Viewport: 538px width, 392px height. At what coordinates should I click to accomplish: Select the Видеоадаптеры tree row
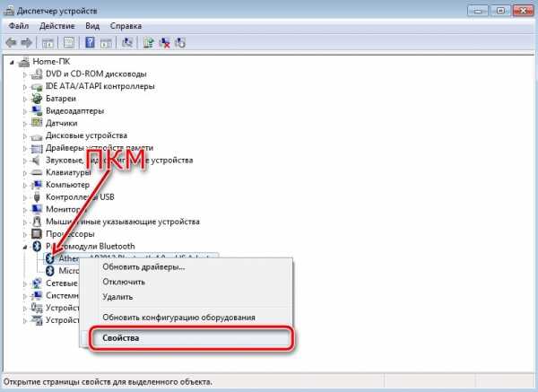(x=74, y=111)
